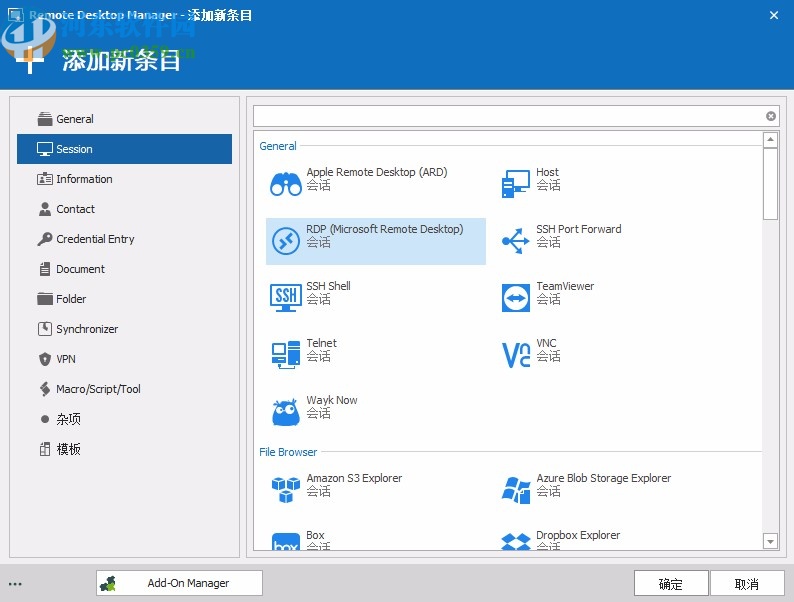Pick the SSH Shell icon
The height and width of the screenshot is (602, 794).
286,297
